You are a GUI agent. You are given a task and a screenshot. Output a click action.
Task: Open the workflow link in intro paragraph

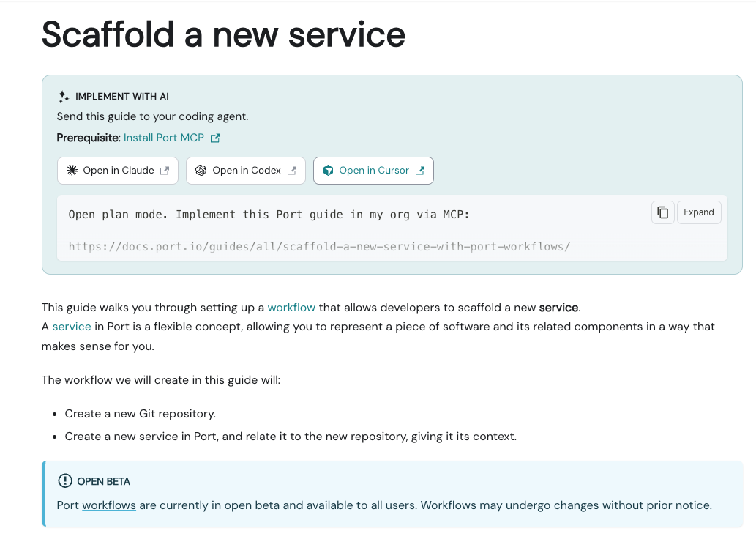tap(291, 308)
